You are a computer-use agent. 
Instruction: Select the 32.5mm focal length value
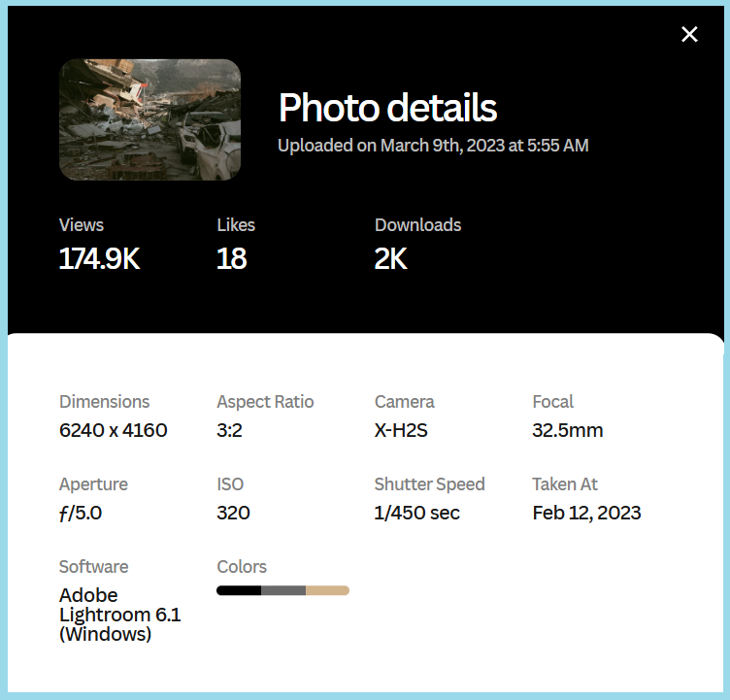568,430
